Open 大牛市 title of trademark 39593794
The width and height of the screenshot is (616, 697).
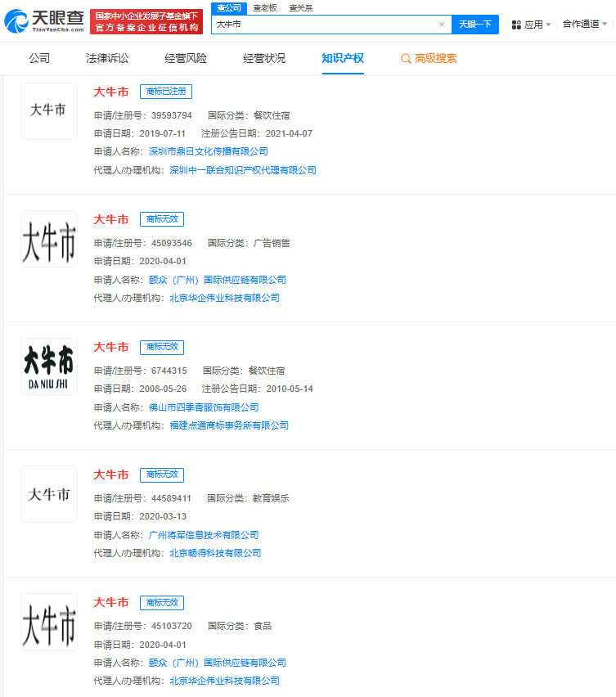[111, 92]
